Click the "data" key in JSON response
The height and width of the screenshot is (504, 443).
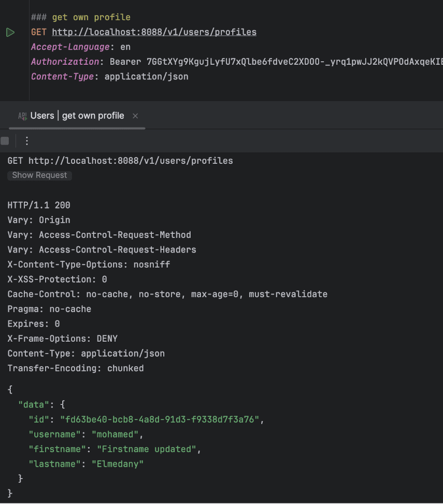34,404
